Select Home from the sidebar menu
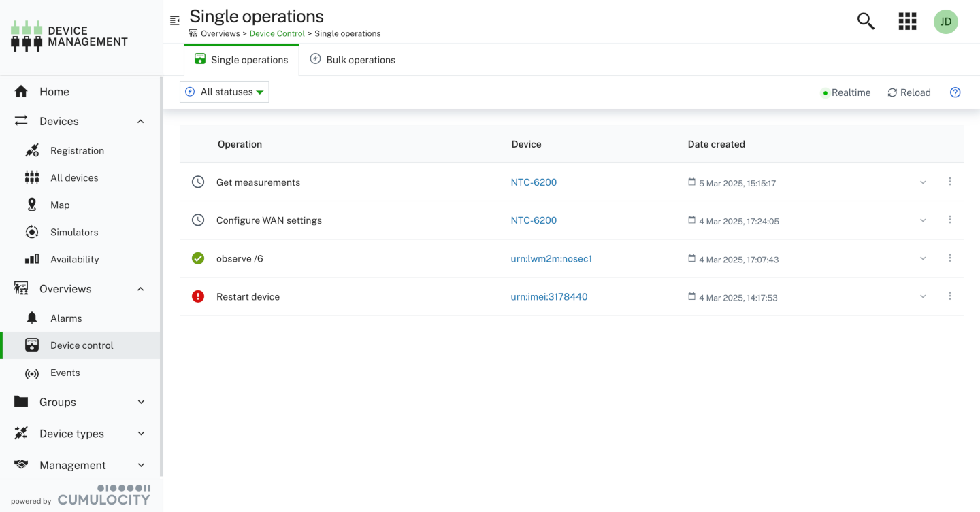 coord(54,91)
